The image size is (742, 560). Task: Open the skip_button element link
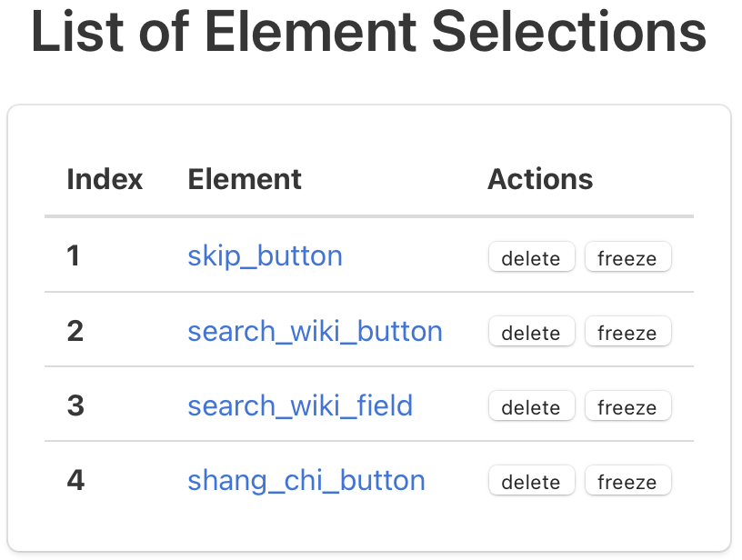coord(265,256)
